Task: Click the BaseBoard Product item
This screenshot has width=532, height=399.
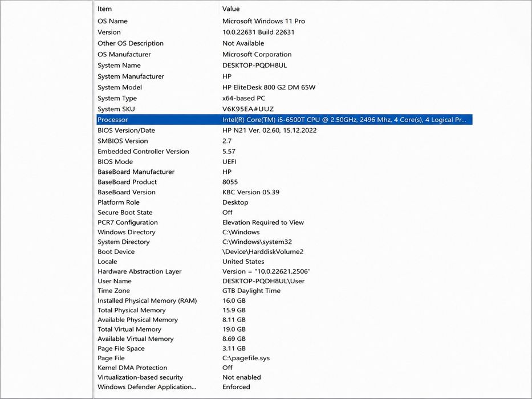Action: 127,182
